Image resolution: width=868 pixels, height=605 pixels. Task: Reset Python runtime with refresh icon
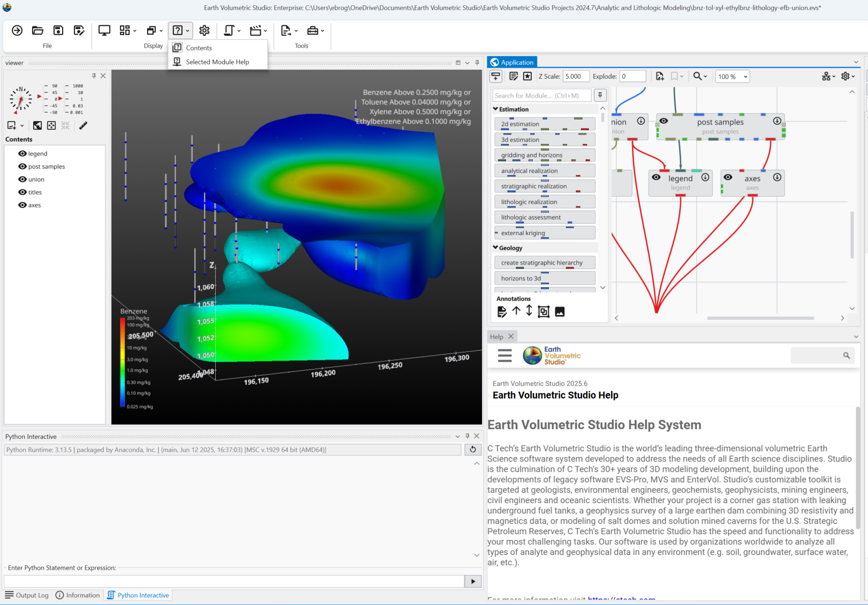(x=473, y=450)
